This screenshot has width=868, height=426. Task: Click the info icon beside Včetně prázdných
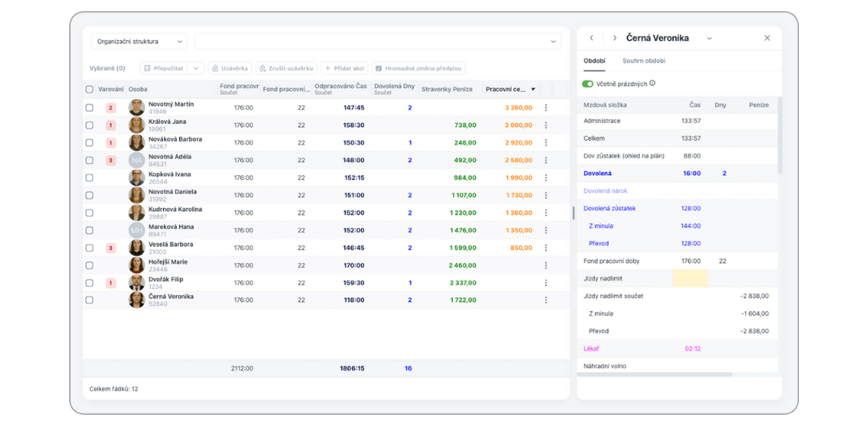pos(652,84)
